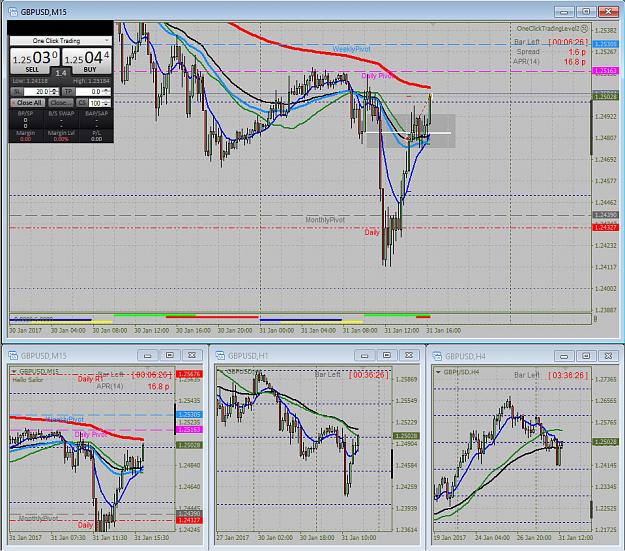Viewport: 625px width, 551px height.
Task: Minimize the main GBPUSD,M15 chart window
Action: 564,12
